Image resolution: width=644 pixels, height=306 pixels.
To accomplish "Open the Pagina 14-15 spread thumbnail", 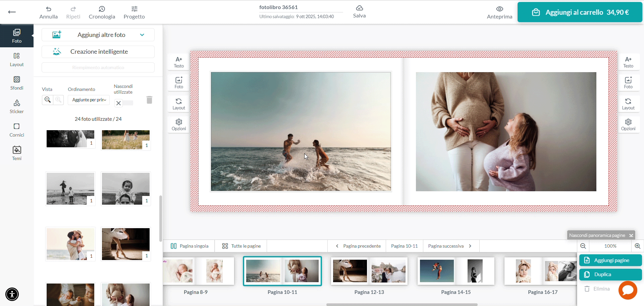I will (456, 271).
